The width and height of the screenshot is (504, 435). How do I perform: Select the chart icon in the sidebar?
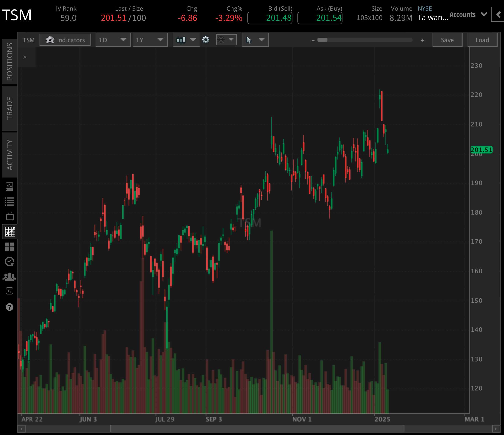point(9,231)
